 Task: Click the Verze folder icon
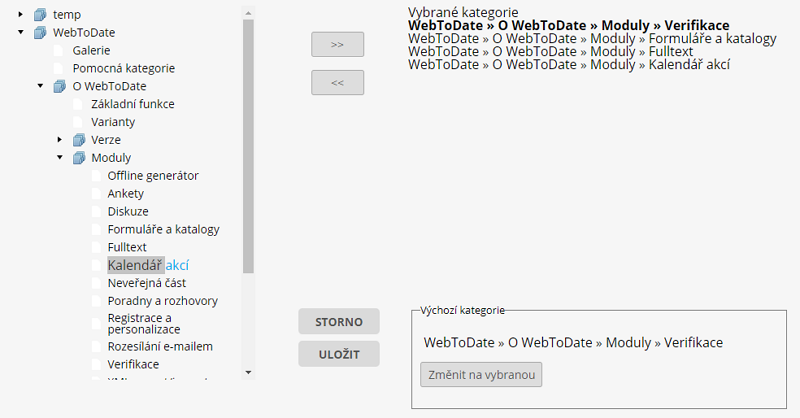coord(79,140)
